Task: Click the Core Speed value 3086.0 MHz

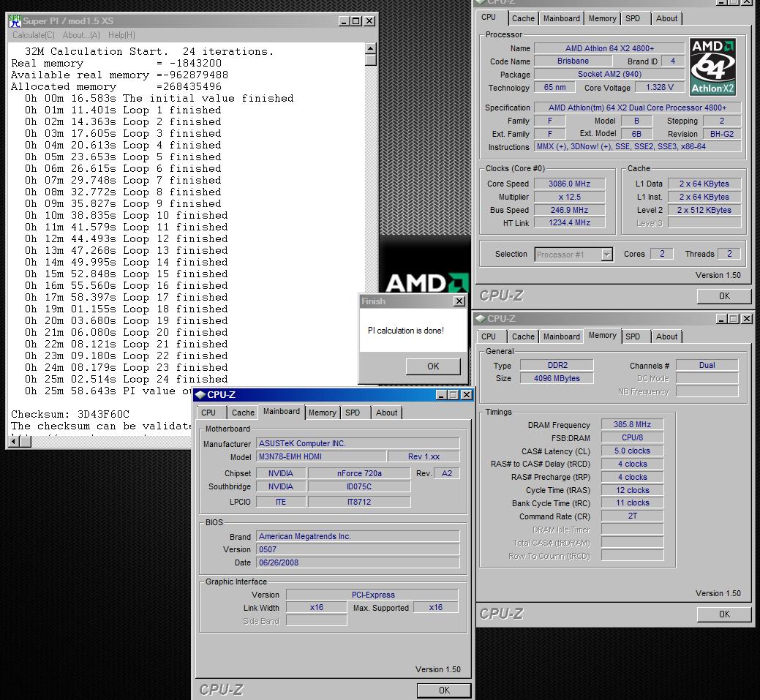Action: click(x=570, y=184)
